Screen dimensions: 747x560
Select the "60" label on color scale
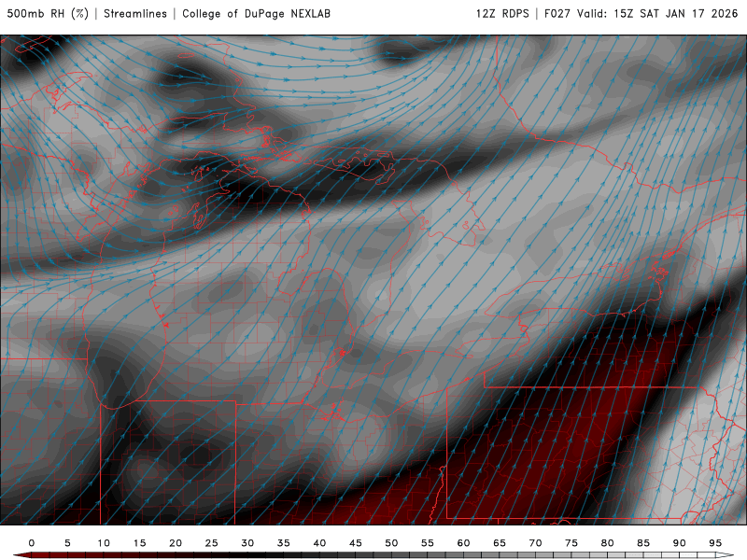tap(463, 543)
